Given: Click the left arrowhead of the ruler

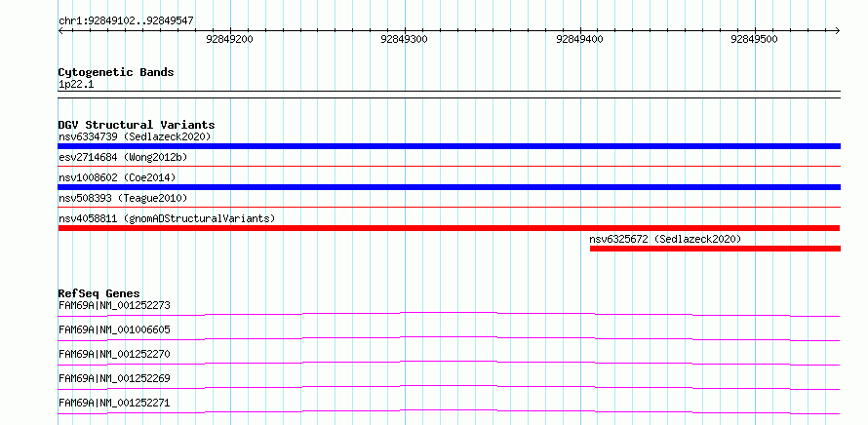Looking at the screenshot, I should point(60,30).
